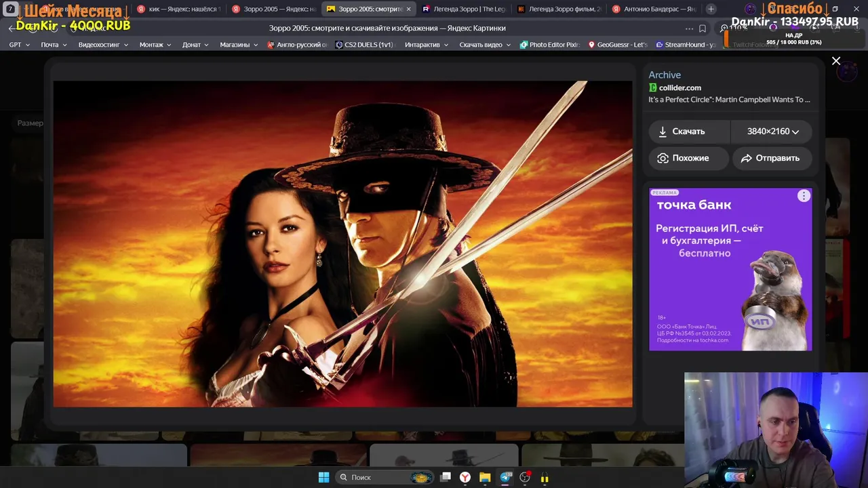Expand the Видеохостинг bookmarks folder
Screen dimensions: 868x488
[103, 45]
